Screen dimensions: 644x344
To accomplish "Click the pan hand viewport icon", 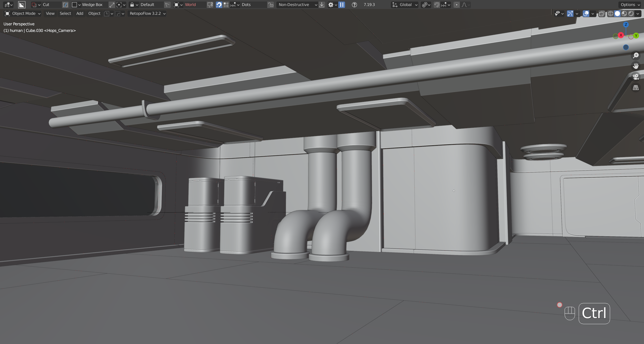I will pyautogui.click(x=636, y=66).
